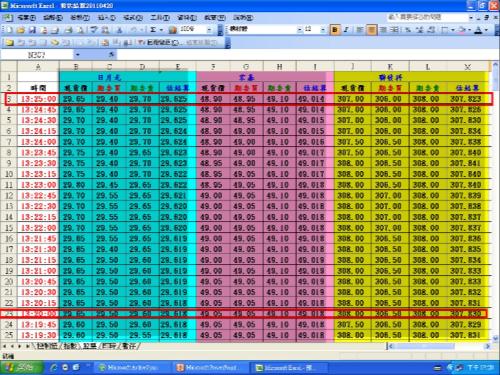The image size is (500, 375).
Task: Open the AutoSum dropdown arrow
Action: (161, 30)
